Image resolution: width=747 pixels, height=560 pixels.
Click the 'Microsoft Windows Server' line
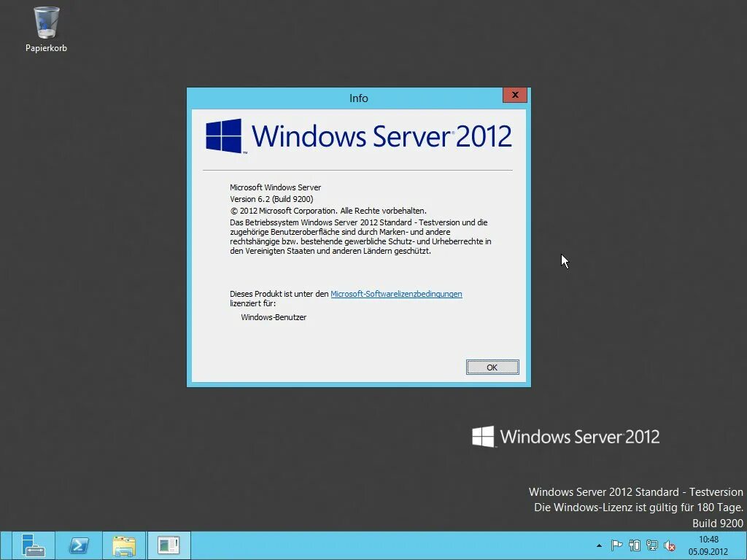(275, 187)
